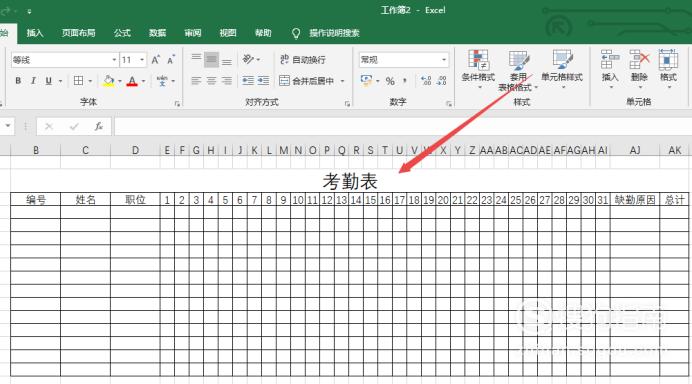Viewport: 692px width, 384px height.
Task: Click the formula bar input
Action: point(402,127)
